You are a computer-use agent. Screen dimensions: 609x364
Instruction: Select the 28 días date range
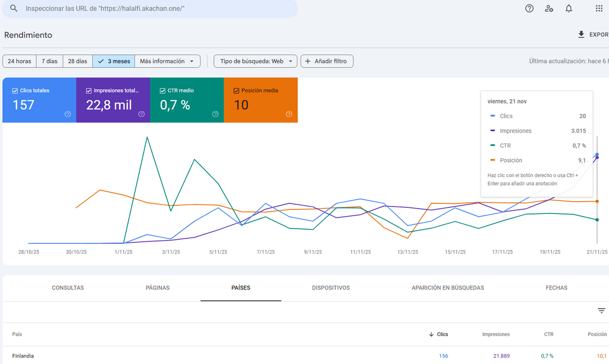tap(78, 61)
